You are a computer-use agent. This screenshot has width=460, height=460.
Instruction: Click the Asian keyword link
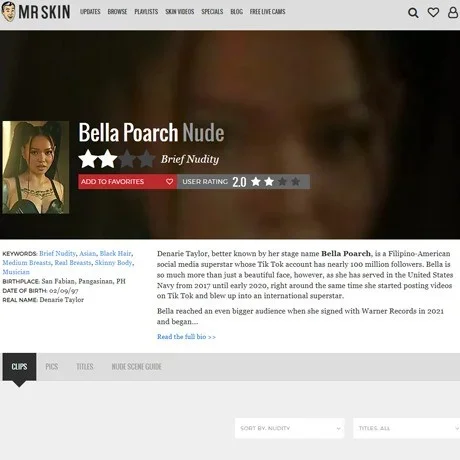(x=87, y=253)
